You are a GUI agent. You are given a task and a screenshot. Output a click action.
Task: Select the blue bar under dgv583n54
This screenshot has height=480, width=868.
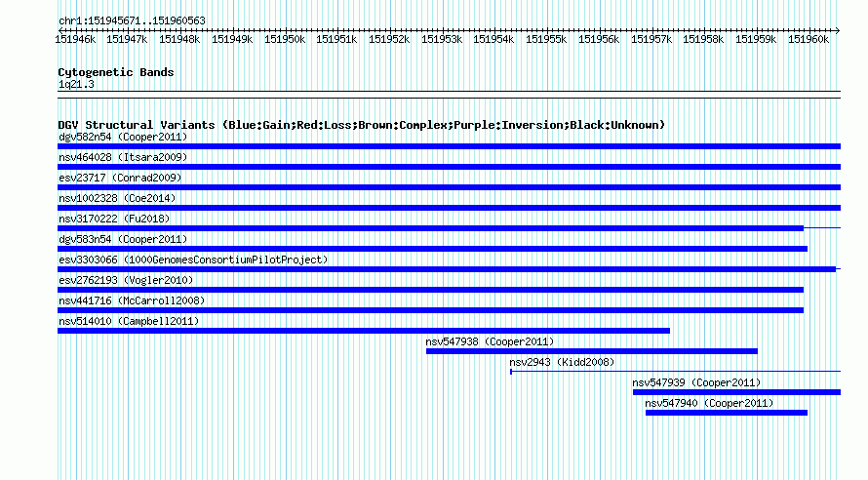click(x=432, y=249)
